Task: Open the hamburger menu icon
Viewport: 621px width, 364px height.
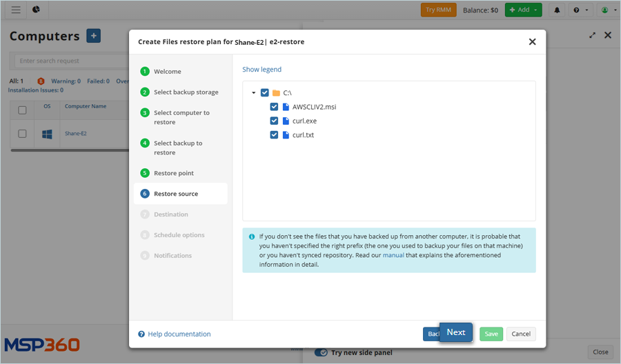Action: [x=16, y=10]
